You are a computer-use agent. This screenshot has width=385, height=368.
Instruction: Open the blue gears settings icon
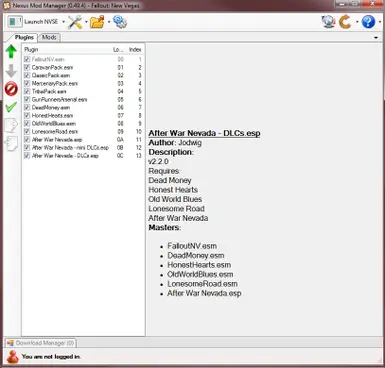click(120, 22)
